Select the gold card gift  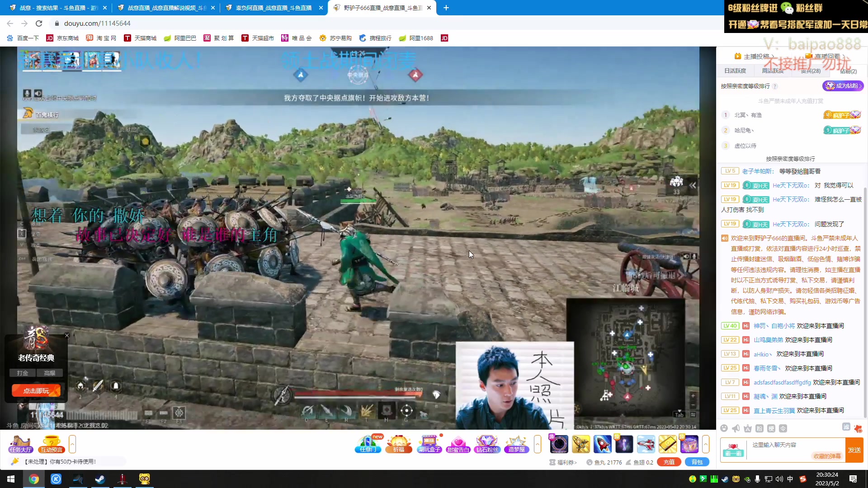(667, 444)
